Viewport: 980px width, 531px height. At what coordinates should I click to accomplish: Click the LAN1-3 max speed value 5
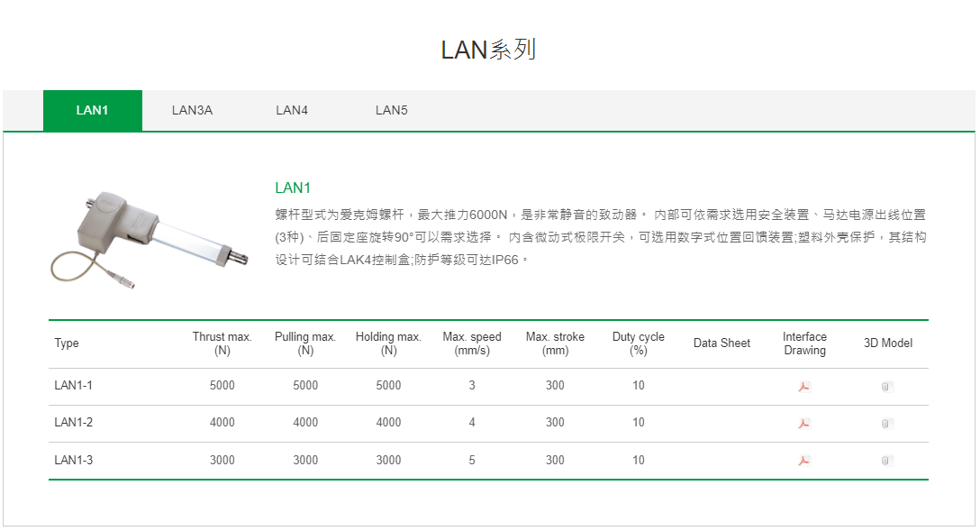point(472,460)
